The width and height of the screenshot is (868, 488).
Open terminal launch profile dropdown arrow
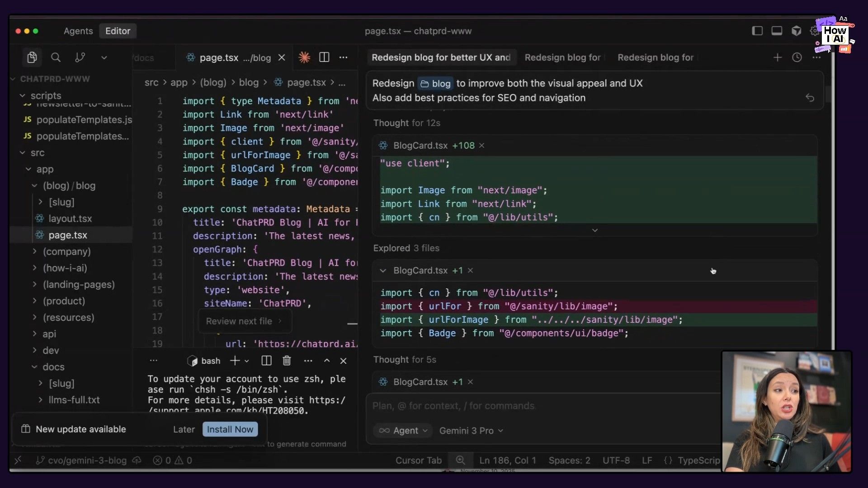[x=246, y=361]
